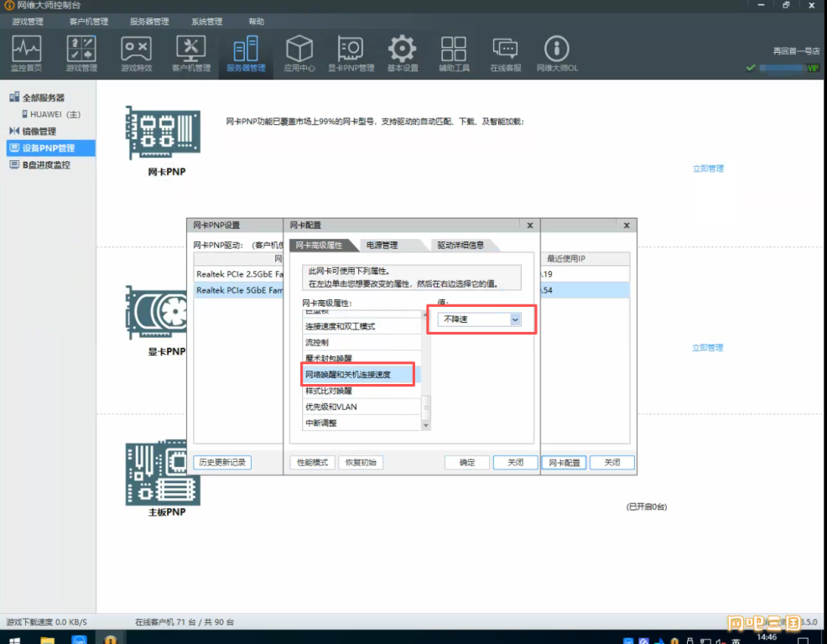827x644 pixels.
Task: Open the 监控首页 monitoring home toolbar icon
Action: pos(26,54)
